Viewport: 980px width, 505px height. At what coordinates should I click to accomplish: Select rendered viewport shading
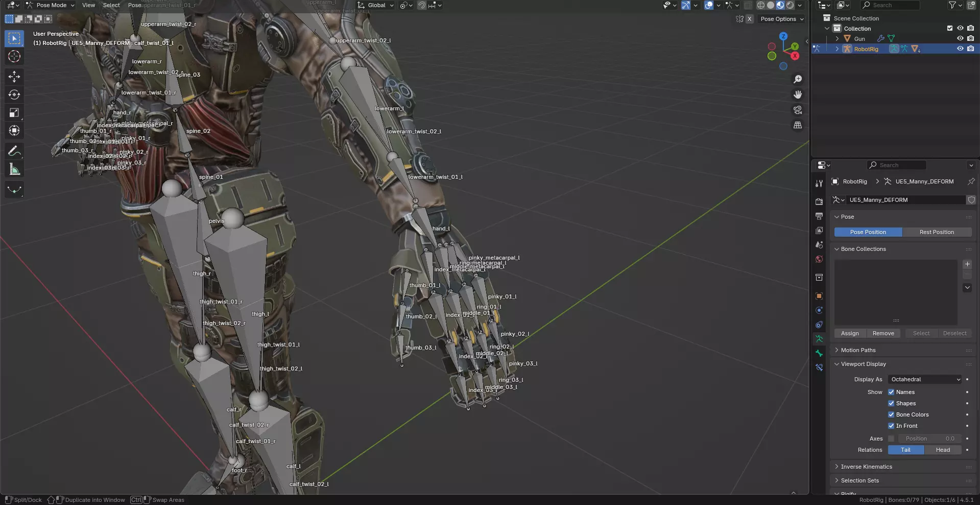790,5
